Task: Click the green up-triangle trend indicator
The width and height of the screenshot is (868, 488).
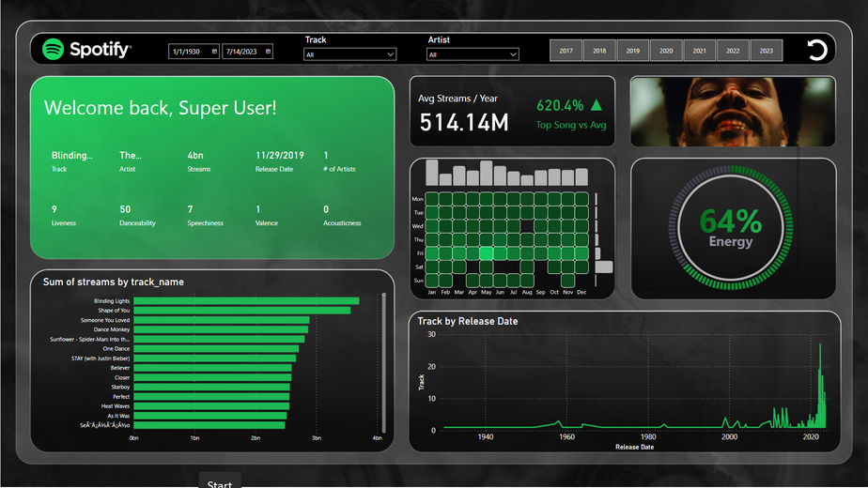Action: 597,104
